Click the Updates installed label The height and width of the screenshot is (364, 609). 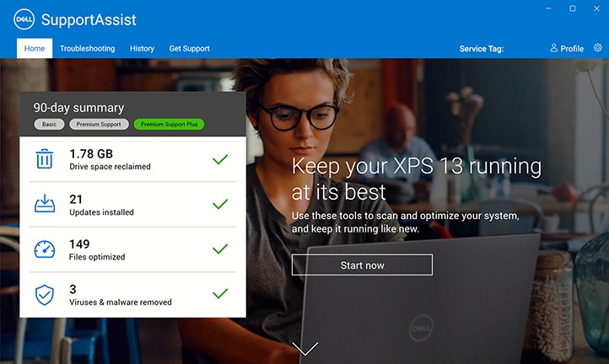(x=101, y=212)
